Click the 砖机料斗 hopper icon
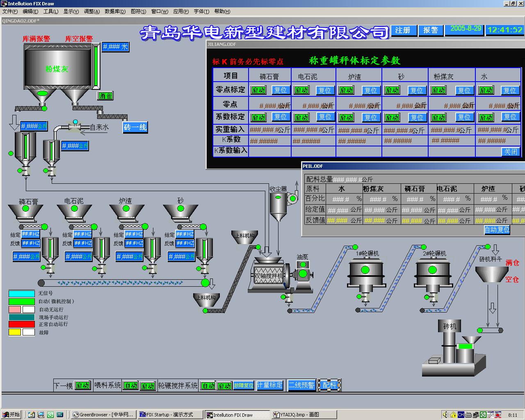525x420 pixels. click(491, 274)
